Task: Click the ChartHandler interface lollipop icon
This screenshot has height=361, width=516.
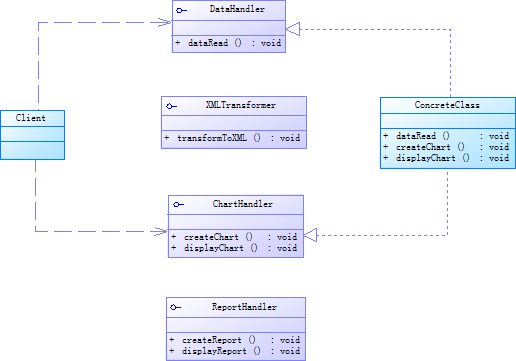Action: [x=178, y=204]
